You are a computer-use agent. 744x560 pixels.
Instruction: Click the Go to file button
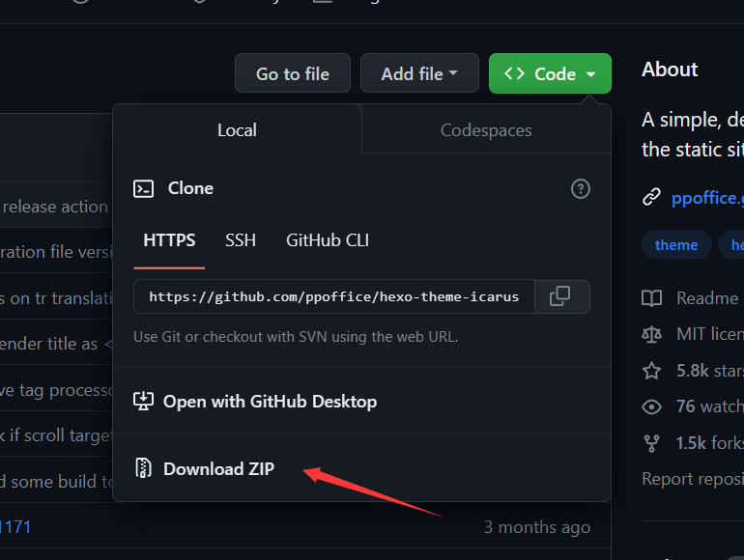(x=293, y=73)
